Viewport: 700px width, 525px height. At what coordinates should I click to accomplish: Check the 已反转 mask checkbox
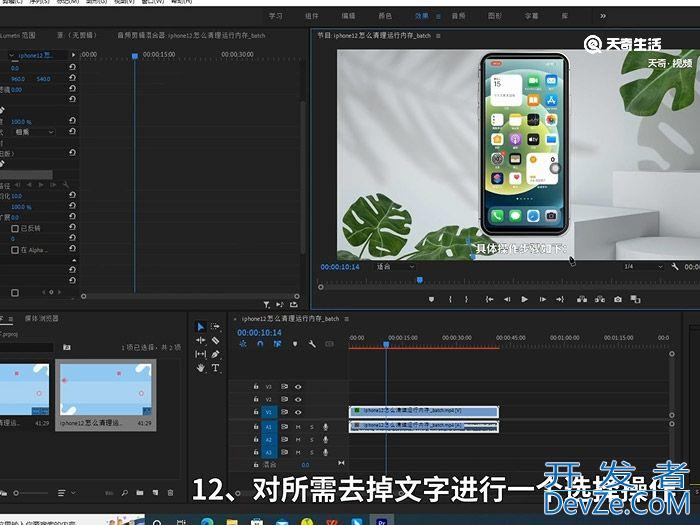(15, 228)
